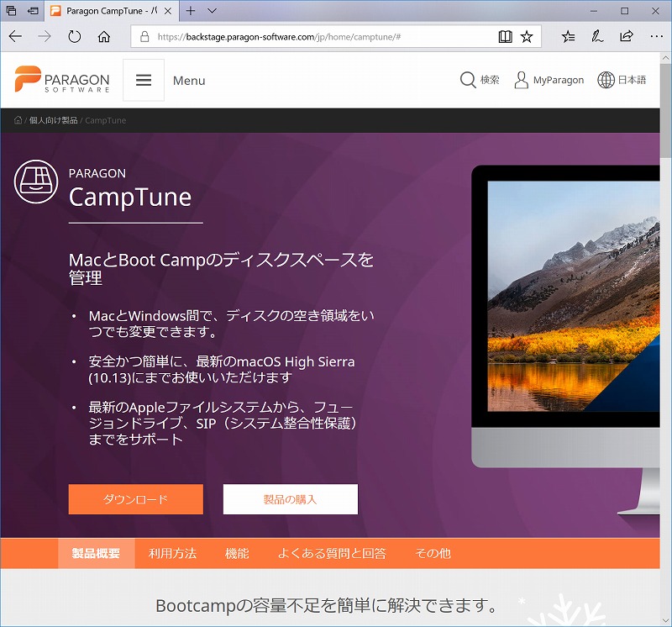The image size is (672, 627).
Task: Click the page vertical scrollbar thumb
Action: (x=665, y=111)
